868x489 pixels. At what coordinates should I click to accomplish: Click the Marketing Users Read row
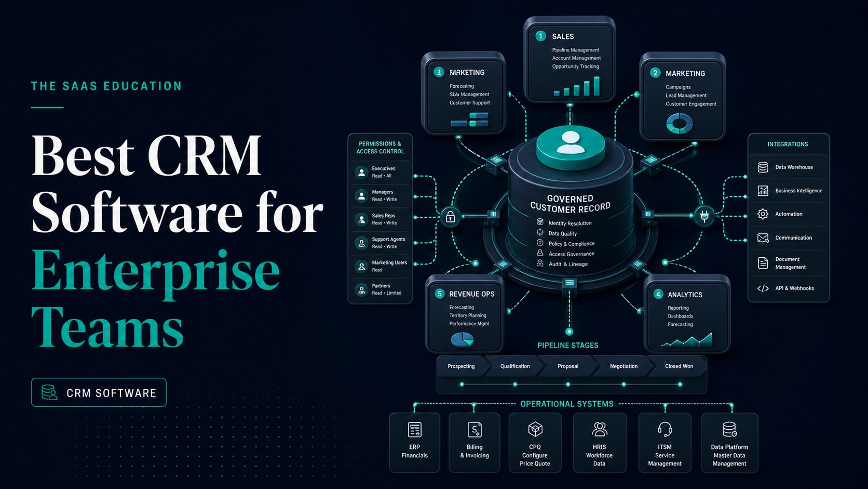pyautogui.click(x=381, y=266)
